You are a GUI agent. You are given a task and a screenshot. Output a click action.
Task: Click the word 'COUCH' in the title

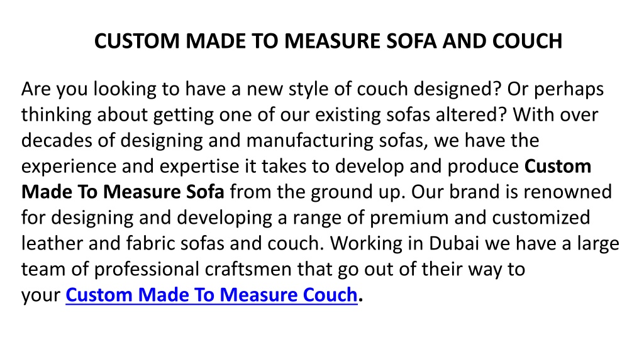[x=528, y=41]
